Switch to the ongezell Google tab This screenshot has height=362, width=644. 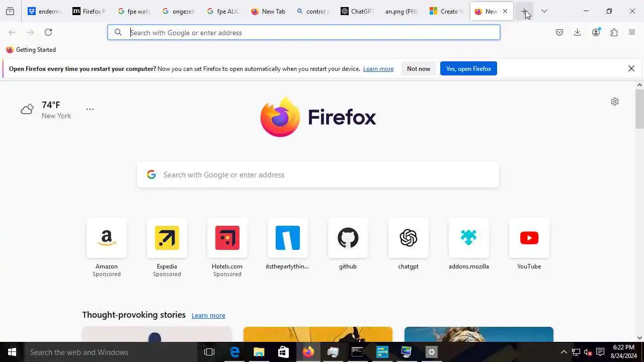[x=179, y=11]
